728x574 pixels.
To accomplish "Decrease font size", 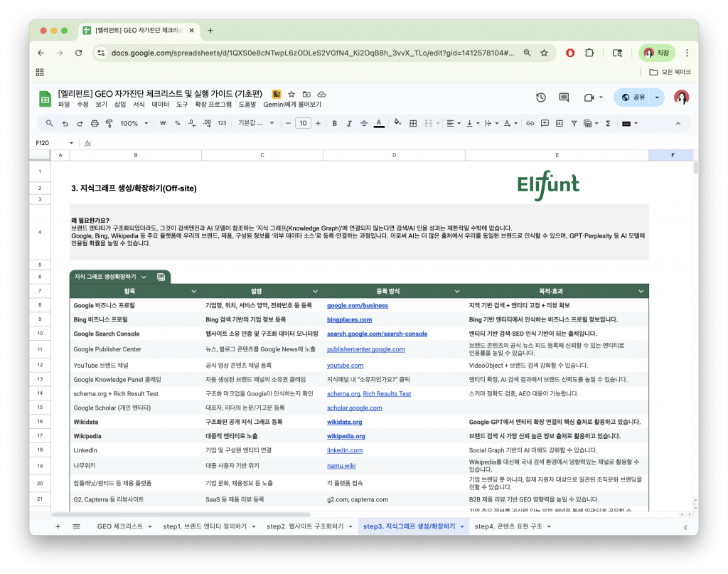I will coord(289,124).
